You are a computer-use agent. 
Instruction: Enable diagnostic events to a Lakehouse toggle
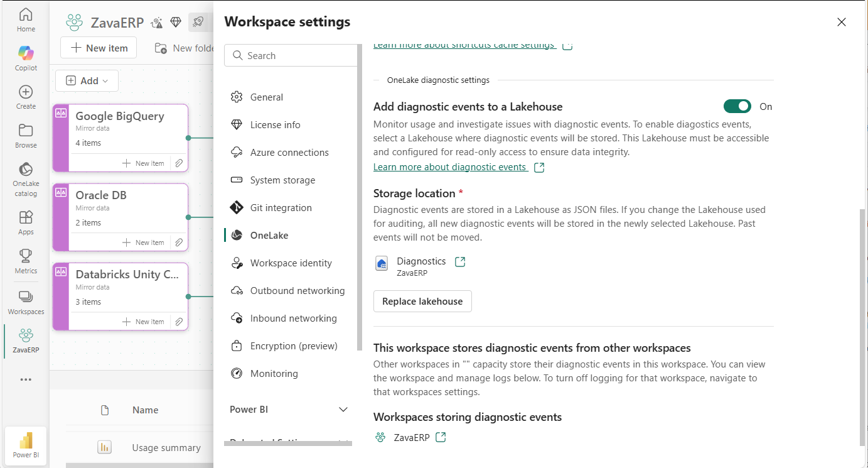tap(737, 106)
